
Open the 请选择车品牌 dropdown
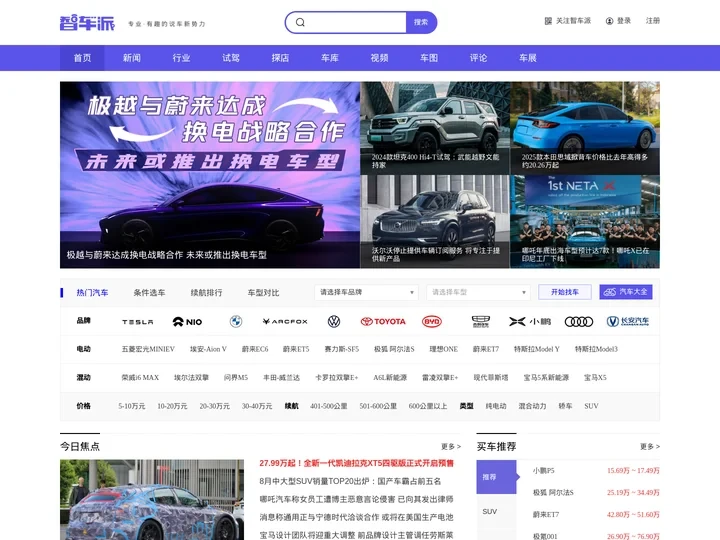(x=366, y=292)
